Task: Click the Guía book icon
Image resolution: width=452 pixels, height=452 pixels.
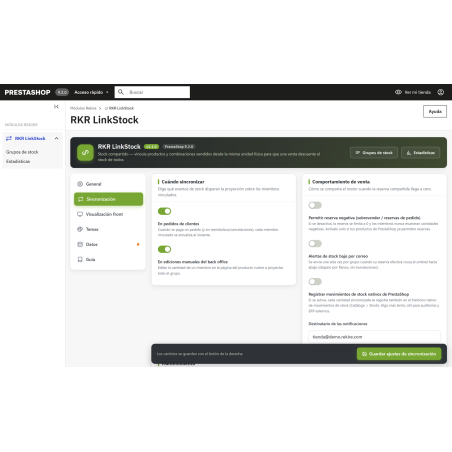Action: tap(80, 259)
